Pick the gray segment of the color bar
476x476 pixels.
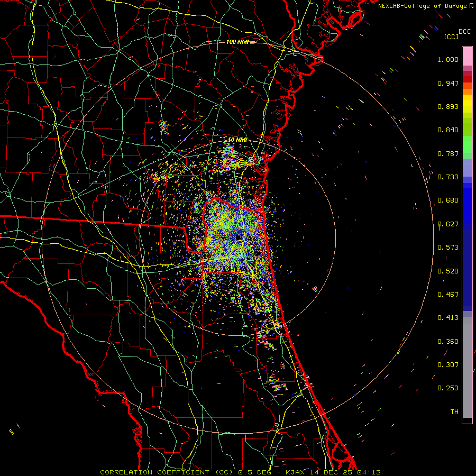[467, 368]
